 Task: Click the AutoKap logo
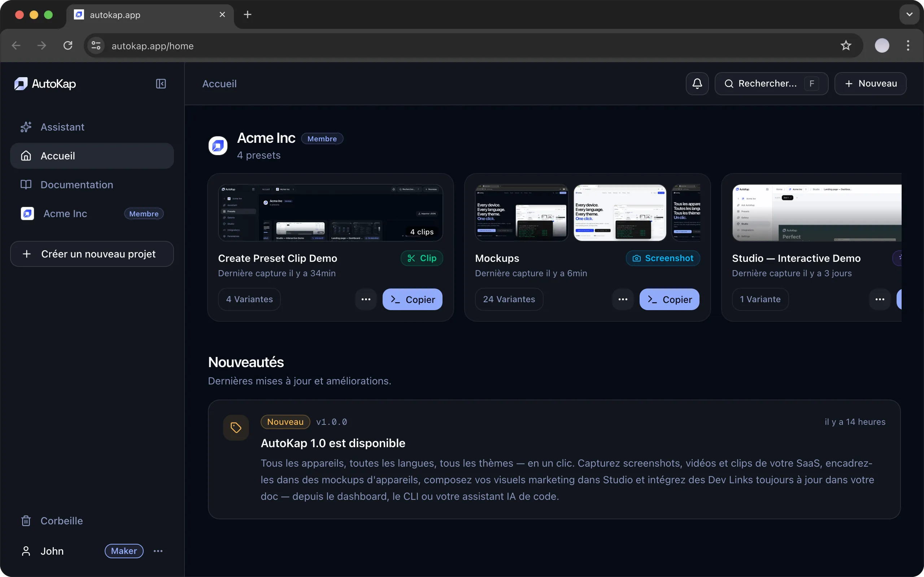tap(45, 84)
